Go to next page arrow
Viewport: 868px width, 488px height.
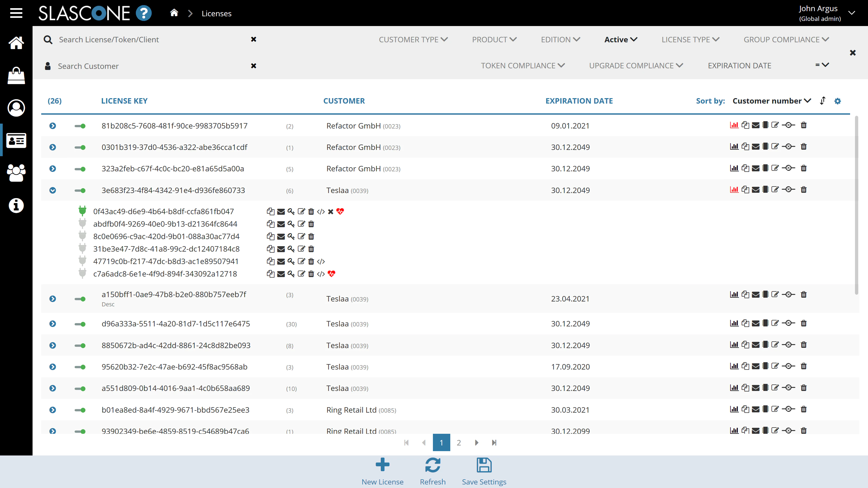(477, 442)
